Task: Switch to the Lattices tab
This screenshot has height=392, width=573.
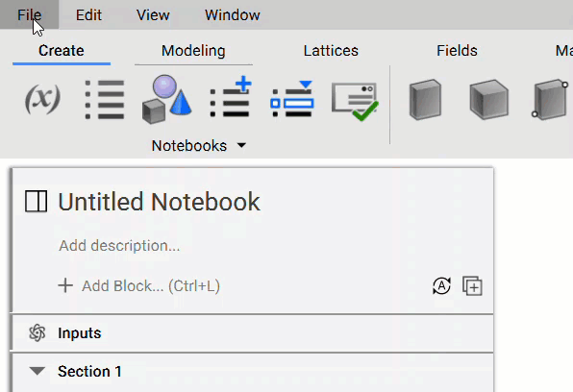Action: (x=331, y=51)
